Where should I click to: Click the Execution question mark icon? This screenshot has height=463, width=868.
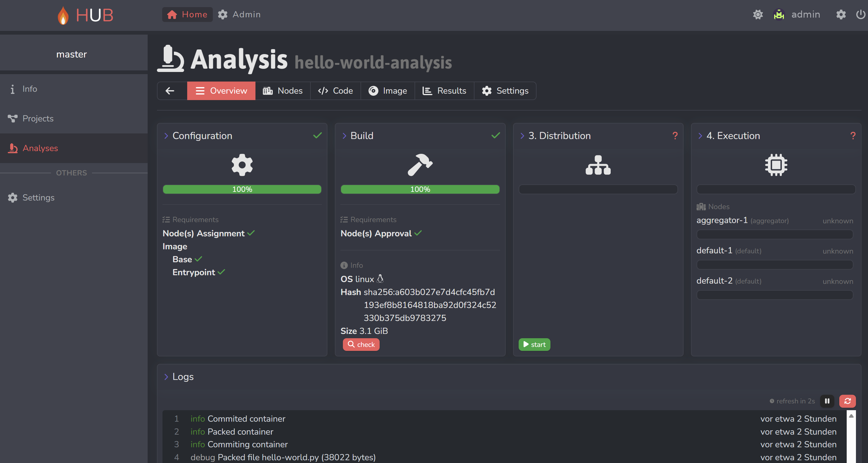tap(853, 136)
